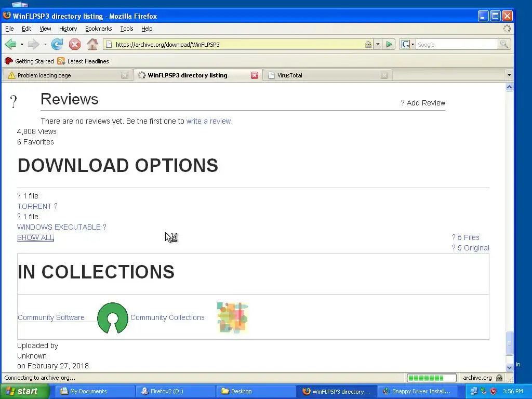Open the list all tabs dropdown
This screenshot has width=532, height=399.
click(509, 75)
